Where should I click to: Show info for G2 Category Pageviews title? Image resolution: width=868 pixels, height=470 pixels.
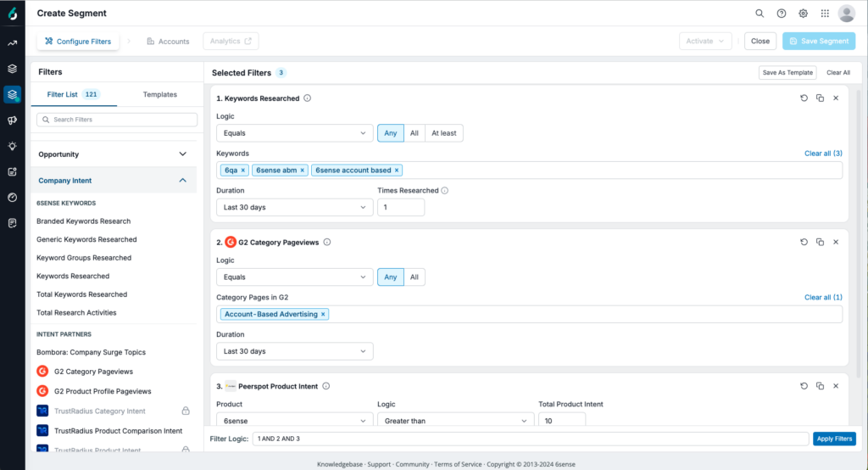click(x=327, y=242)
